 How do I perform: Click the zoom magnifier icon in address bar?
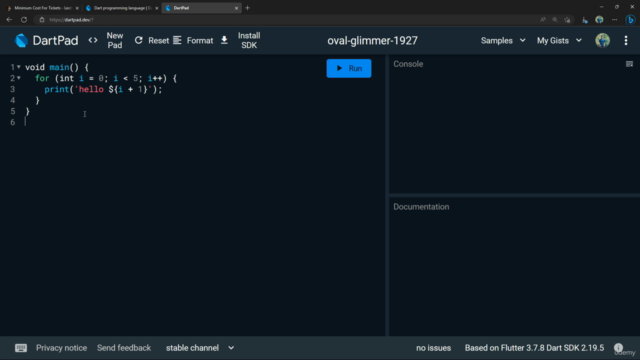[555, 20]
